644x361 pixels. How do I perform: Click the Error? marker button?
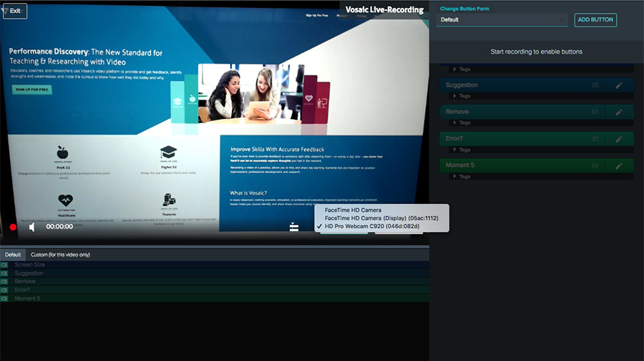(522, 138)
